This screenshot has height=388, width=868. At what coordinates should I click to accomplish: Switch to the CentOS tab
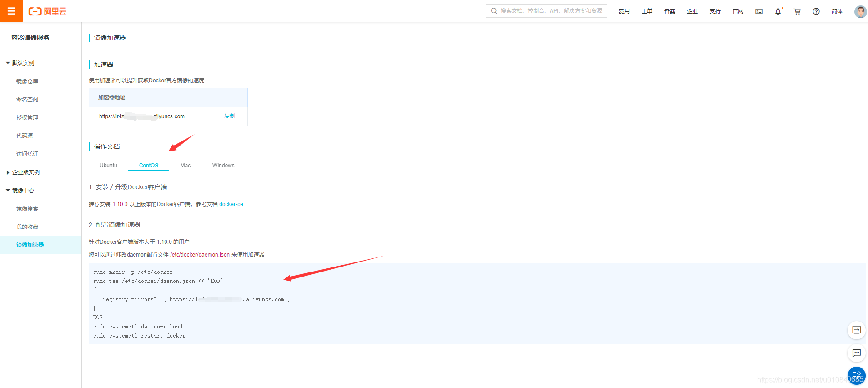click(149, 166)
